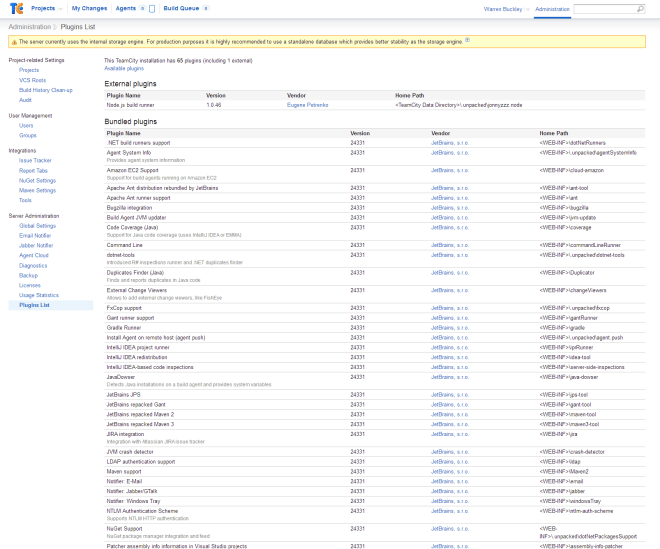Click the 'Apache Ant runner support' row name
The image size is (660, 549).
coord(138,198)
